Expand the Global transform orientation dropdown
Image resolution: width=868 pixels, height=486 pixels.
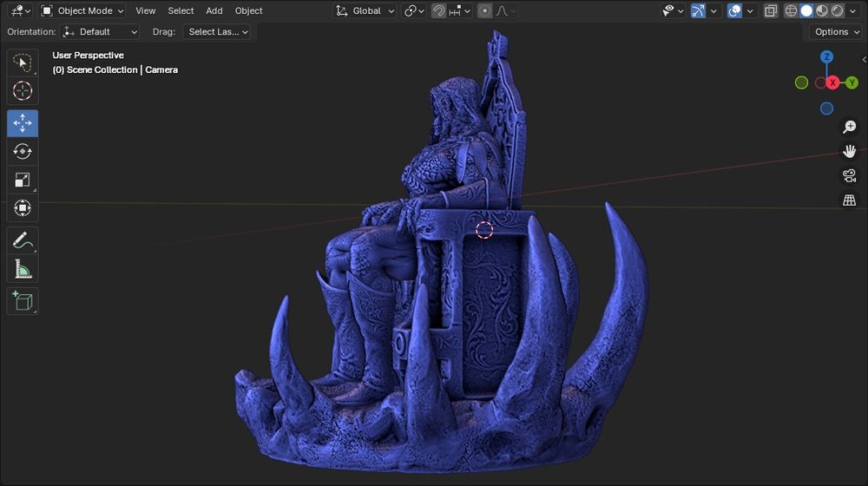pyautogui.click(x=365, y=11)
